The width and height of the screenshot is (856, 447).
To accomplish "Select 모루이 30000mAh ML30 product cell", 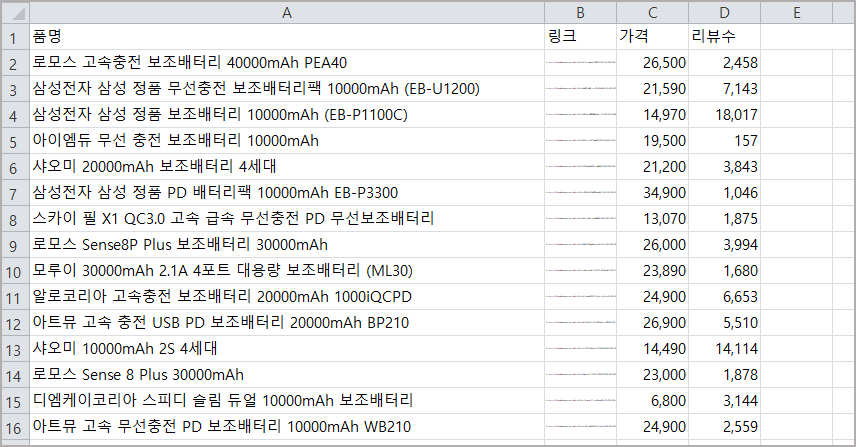I will coord(287,271).
